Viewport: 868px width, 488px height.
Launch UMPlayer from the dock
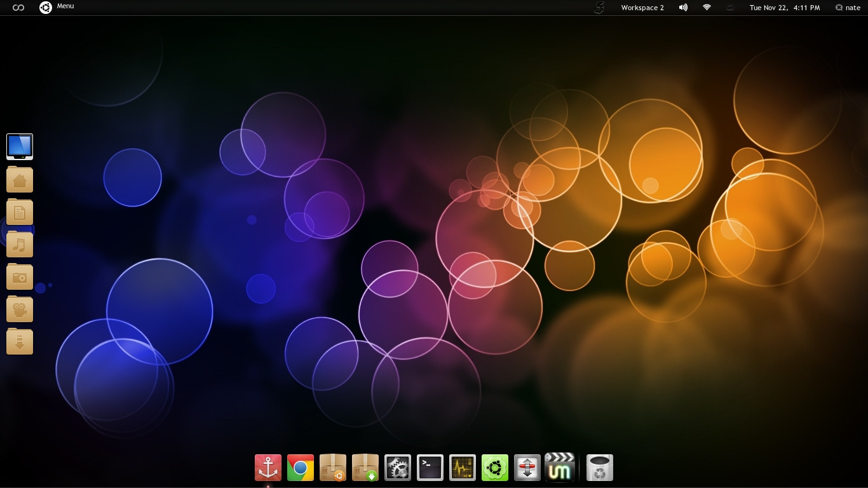click(560, 467)
